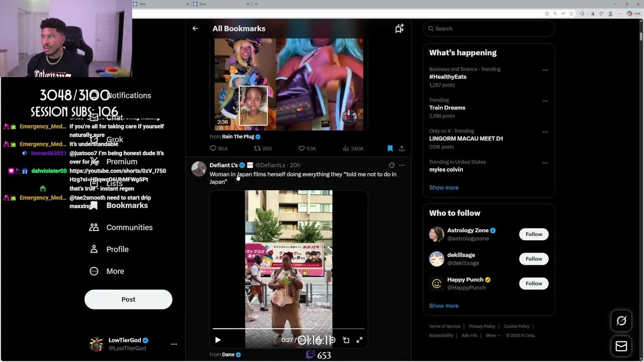Open Defiant L's display name link
The image size is (644, 362).
pyautogui.click(x=223, y=165)
